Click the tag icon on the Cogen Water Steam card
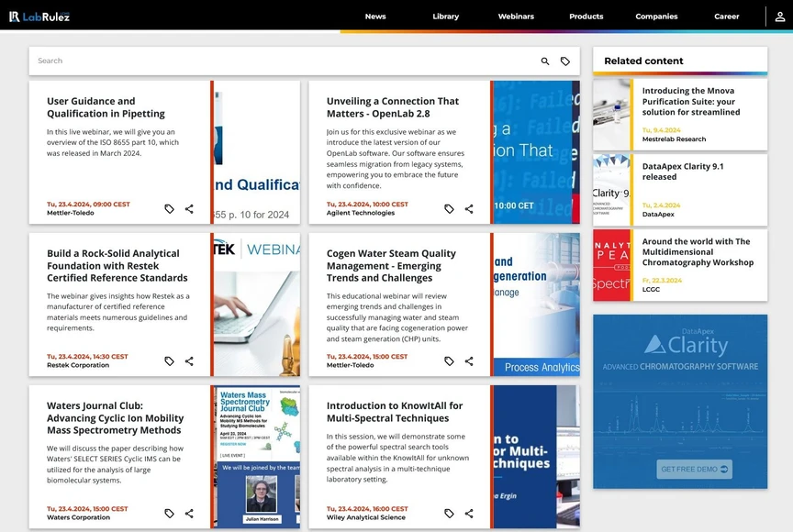 pyautogui.click(x=449, y=361)
